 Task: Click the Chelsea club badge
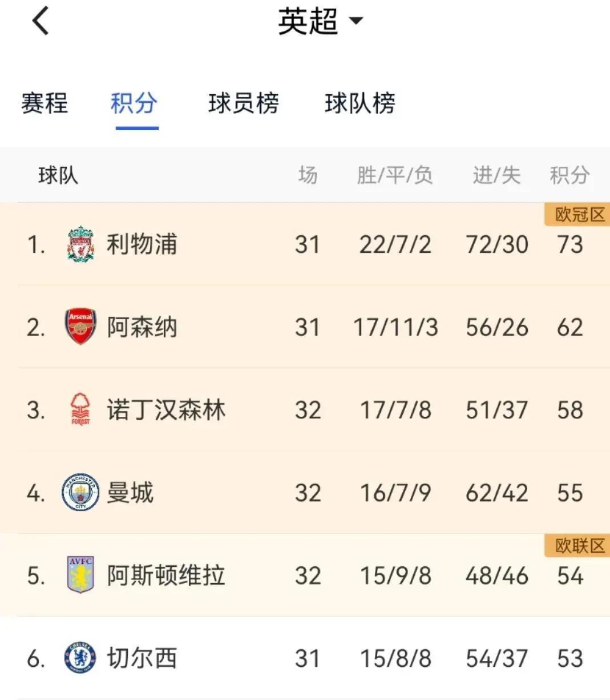click(x=80, y=658)
